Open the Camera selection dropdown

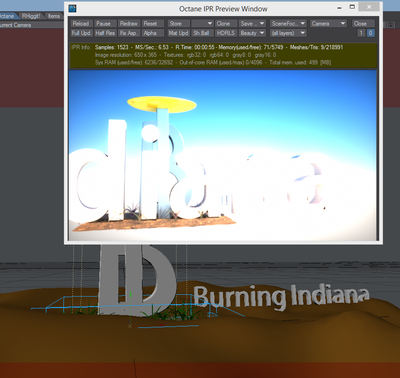[328, 24]
